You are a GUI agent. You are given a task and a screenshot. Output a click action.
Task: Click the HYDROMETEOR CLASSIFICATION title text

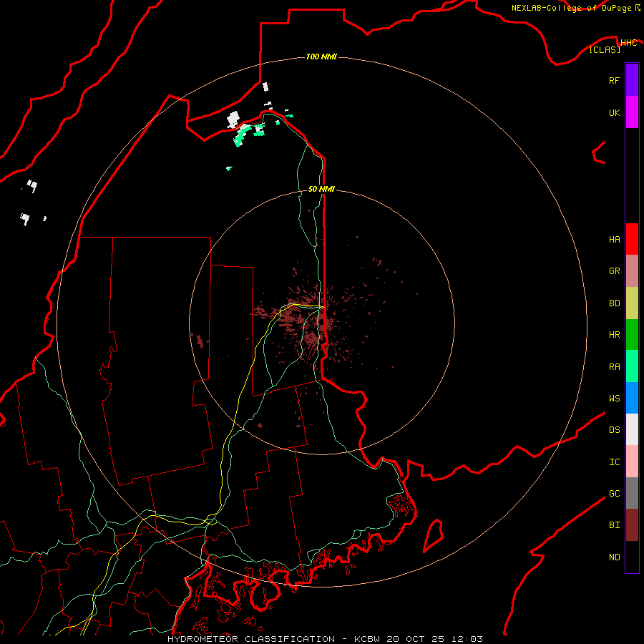tap(251, 639)
